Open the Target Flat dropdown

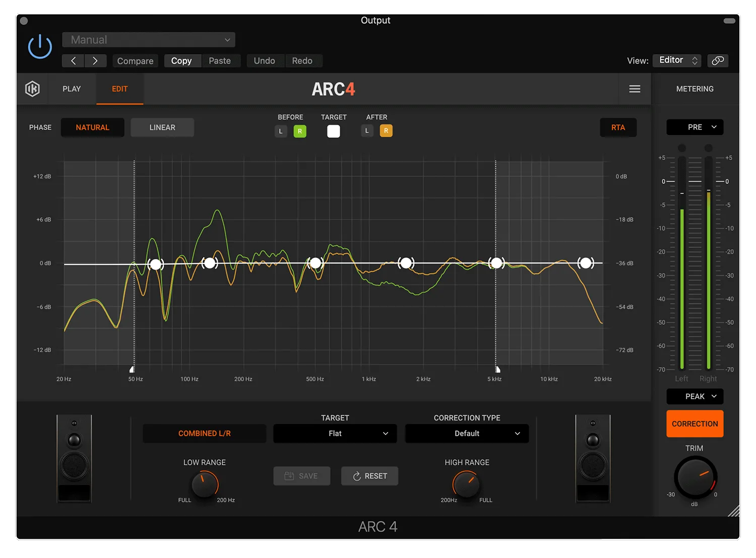pos(335,434)
